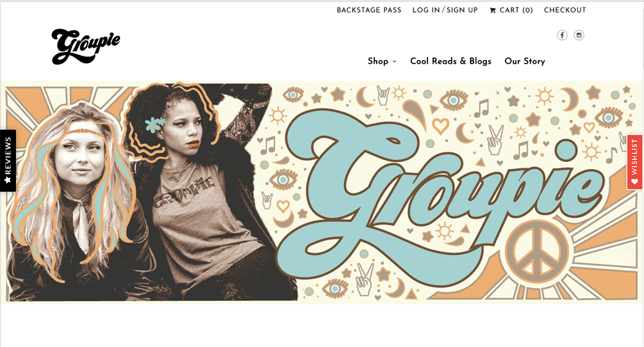This screenshot has height=347, width=644.
Task: Click the Log In link
Action: click(x=426, y=10)
